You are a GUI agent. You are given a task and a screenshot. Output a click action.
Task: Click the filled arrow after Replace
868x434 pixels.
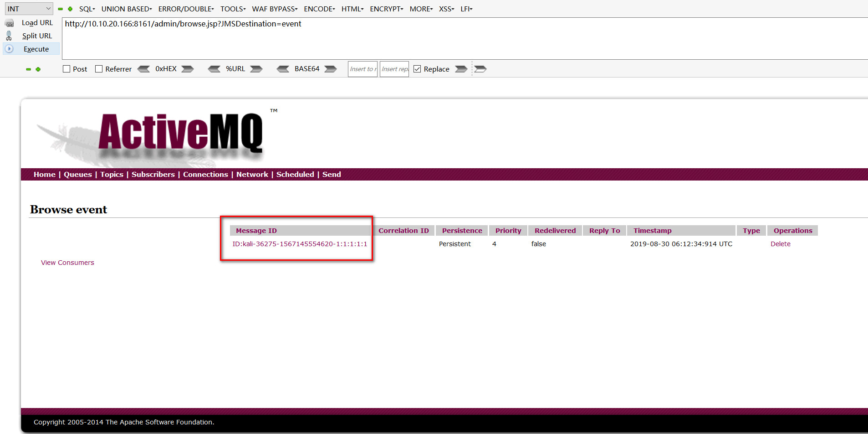tap(461, 69)
